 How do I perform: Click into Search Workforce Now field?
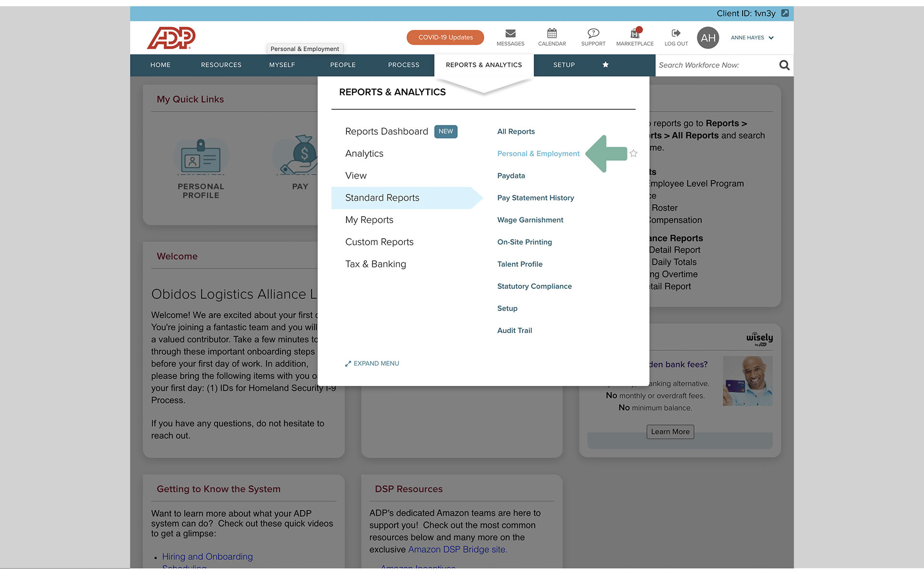coord(716,65)
